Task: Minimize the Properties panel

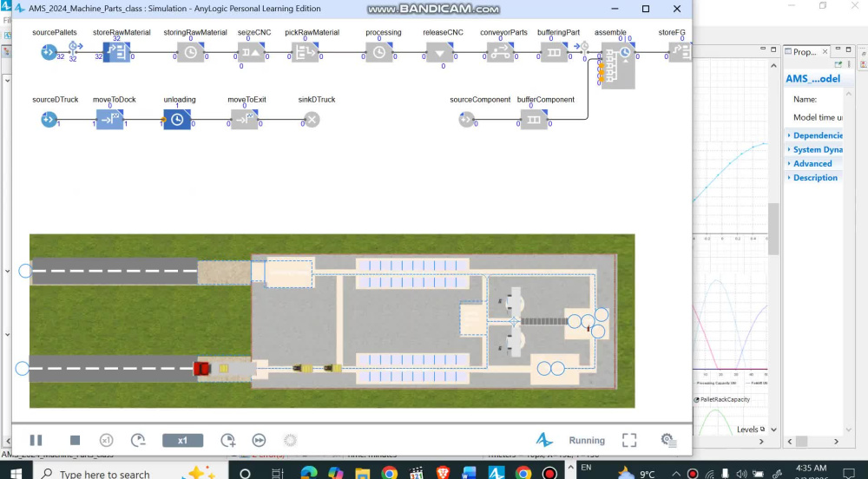Action: click(x=838, y=49)
